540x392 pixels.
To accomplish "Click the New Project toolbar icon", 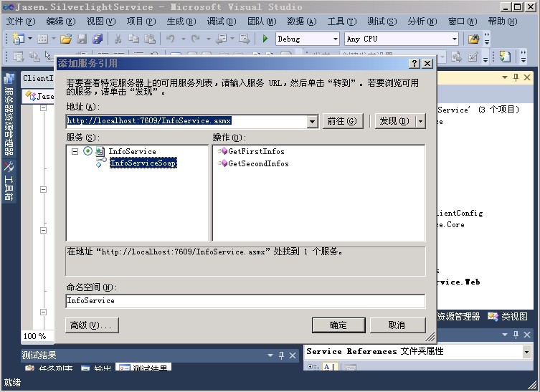I will tap(18, 39).
